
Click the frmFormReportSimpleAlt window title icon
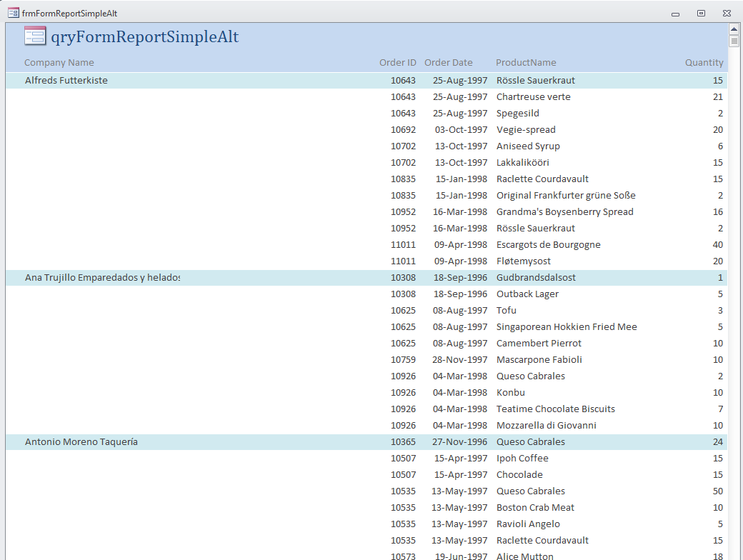coord(14,13)
